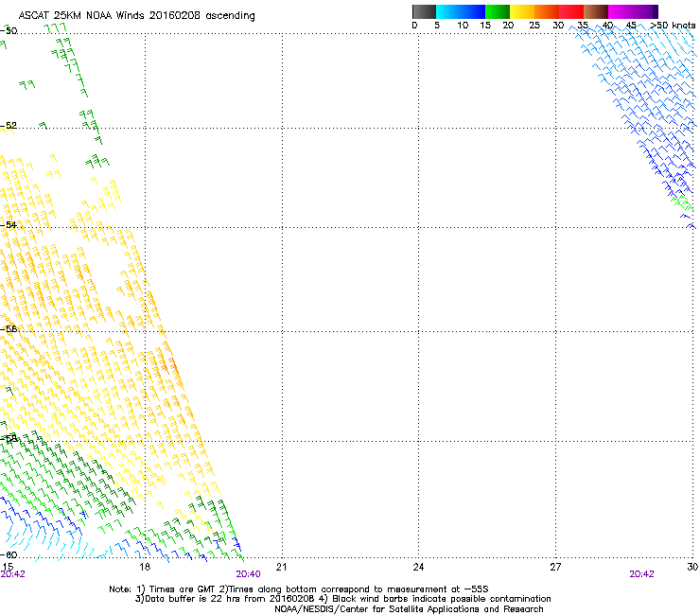Click the '35' label on the wind scale
Viewport: 700px width, 615px height.
point(583,25)
